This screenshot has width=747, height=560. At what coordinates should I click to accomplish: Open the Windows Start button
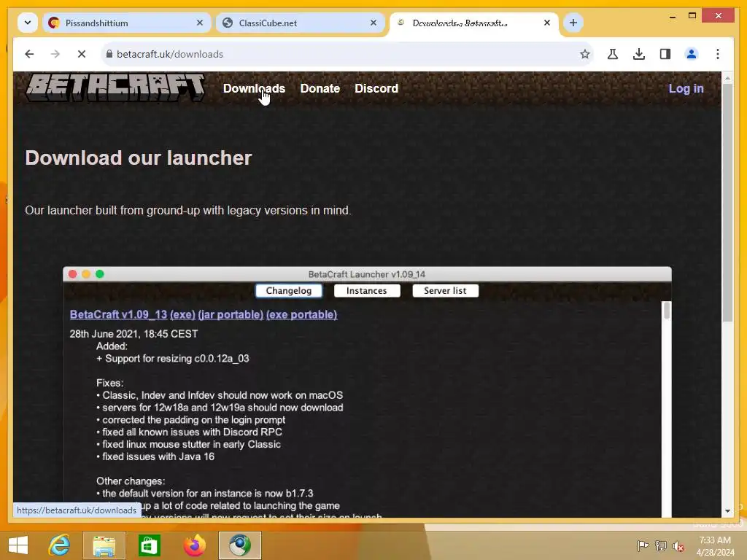tap(18, 545)
